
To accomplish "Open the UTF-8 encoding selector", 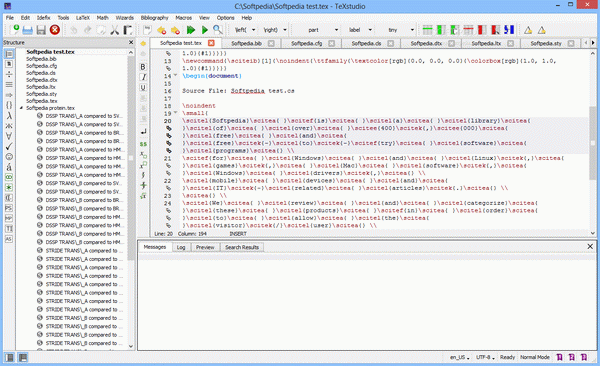I will click(x=485, y=357).
